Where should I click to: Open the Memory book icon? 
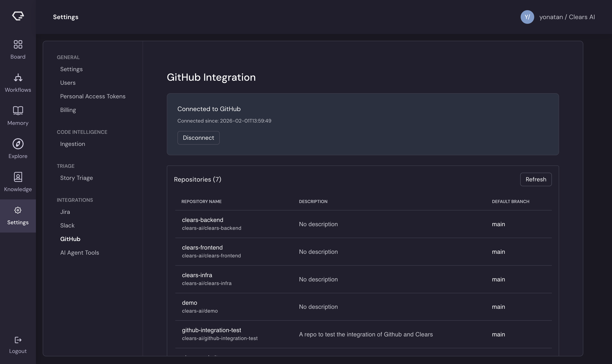[x=18, y=111]
